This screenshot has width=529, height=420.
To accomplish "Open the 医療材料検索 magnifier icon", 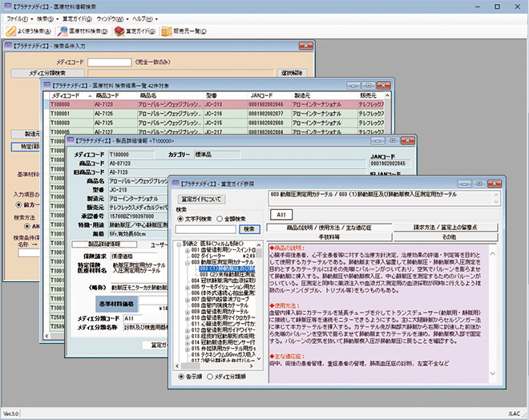I will click(x=63, y=31).
